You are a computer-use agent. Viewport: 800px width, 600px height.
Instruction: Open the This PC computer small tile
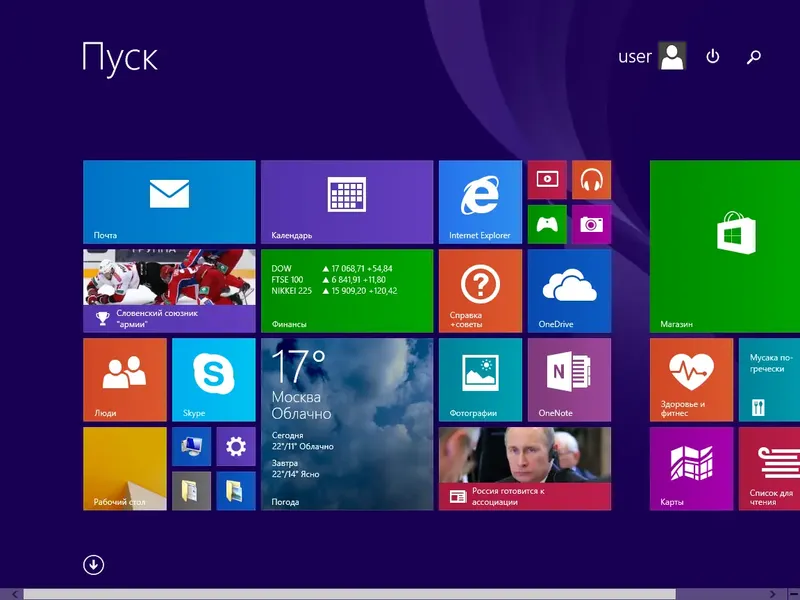[191, 446]
